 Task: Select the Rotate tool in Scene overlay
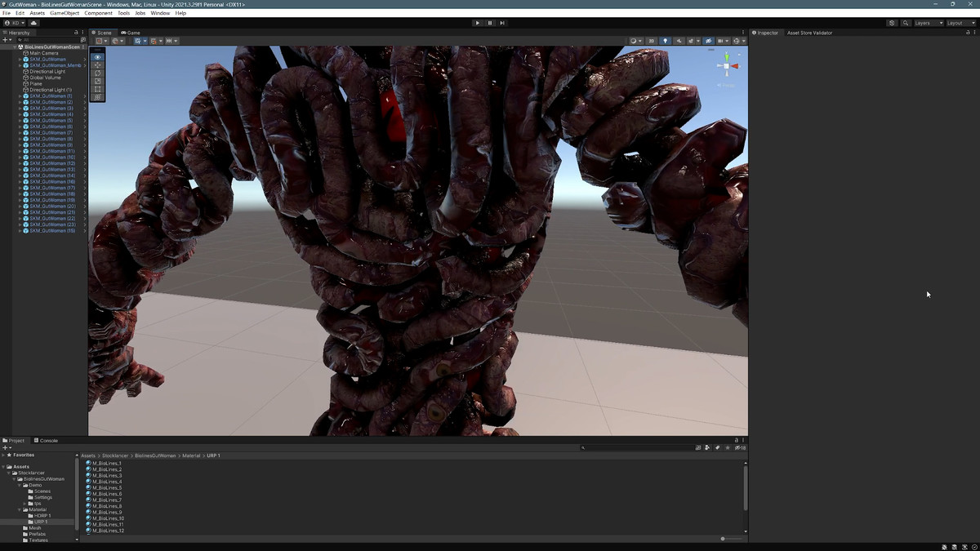pyautogui.click(x=98, y=73)
